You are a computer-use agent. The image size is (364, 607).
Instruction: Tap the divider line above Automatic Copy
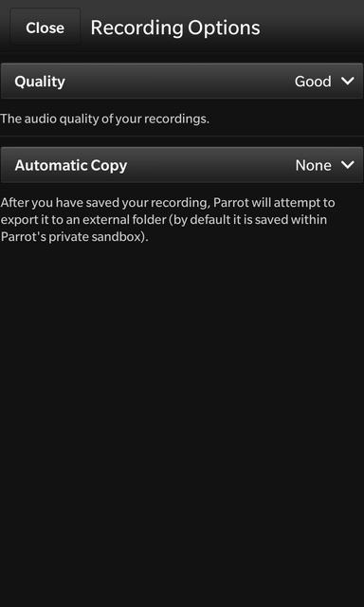(182, 136)
